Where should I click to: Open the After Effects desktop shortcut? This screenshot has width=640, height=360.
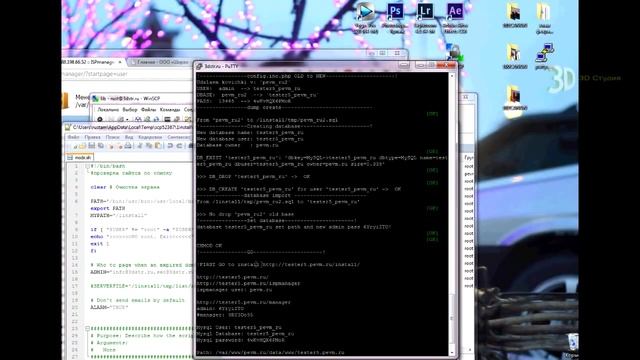pos(455,17)
